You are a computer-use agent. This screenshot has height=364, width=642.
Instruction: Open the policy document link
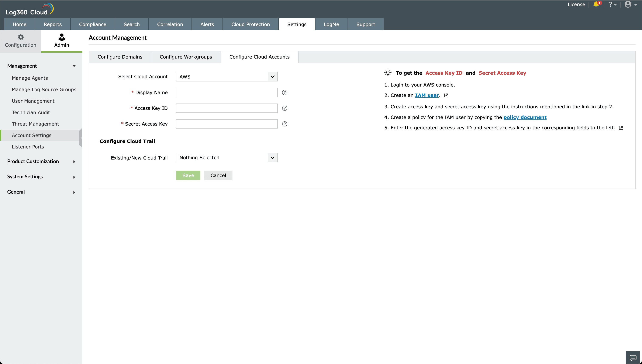tap(525, 118)
